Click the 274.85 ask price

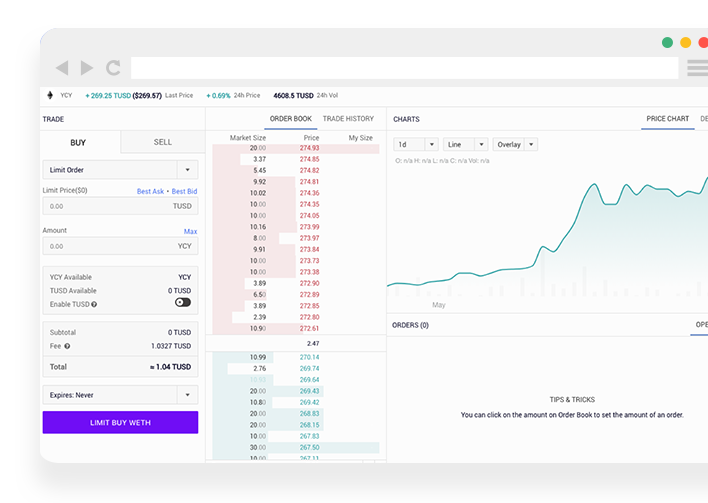click(x=309, y=159)
